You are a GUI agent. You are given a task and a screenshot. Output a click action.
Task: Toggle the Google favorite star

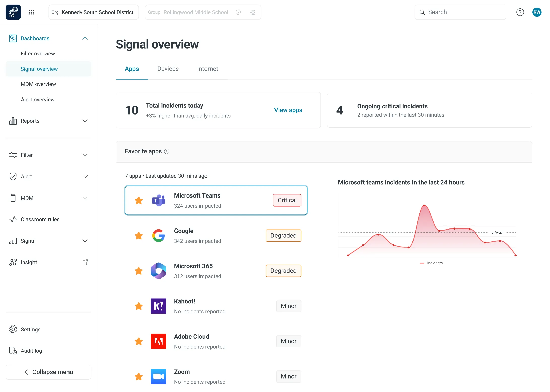pos(139,236)
